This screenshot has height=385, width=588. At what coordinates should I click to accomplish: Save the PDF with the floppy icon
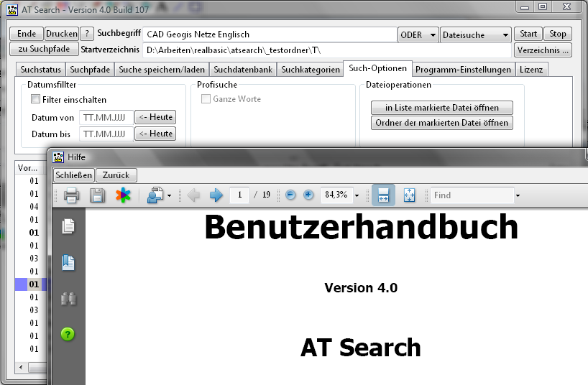click(x=97, y=195)
